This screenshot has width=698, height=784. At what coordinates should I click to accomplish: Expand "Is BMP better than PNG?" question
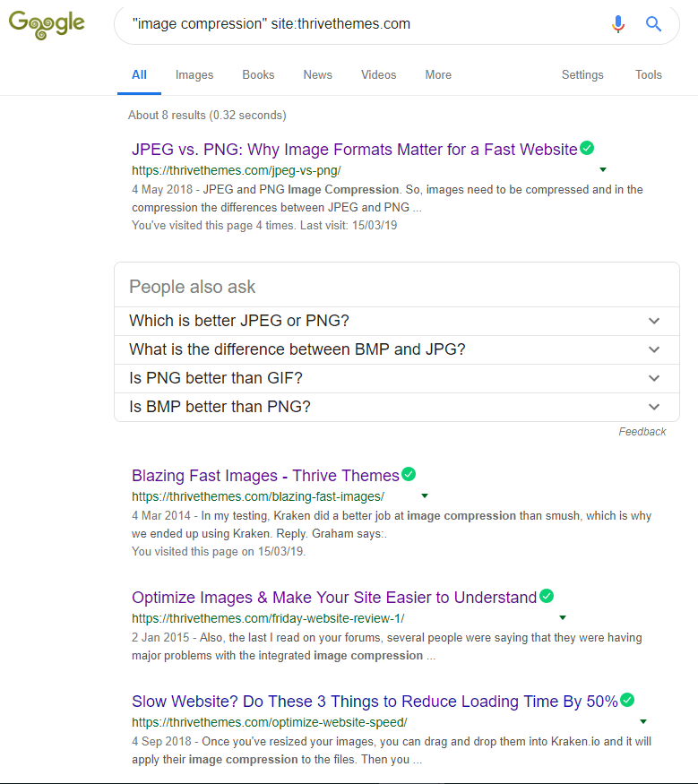tap(654, 407)
